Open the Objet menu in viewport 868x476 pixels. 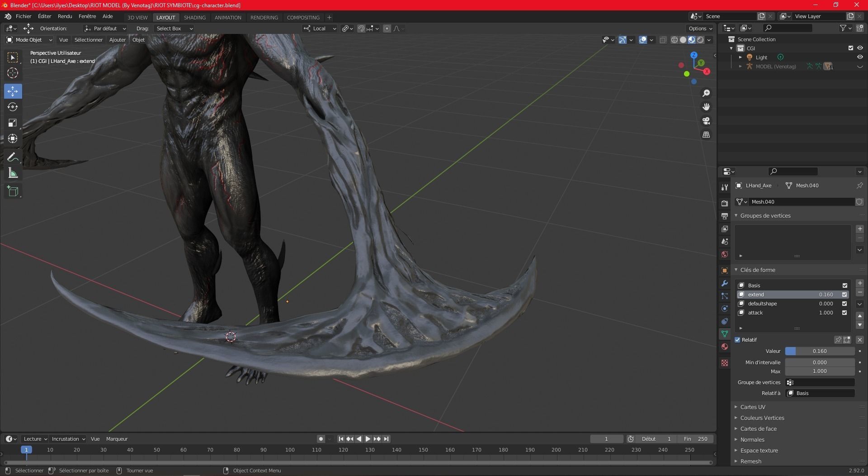click(138, 40)
